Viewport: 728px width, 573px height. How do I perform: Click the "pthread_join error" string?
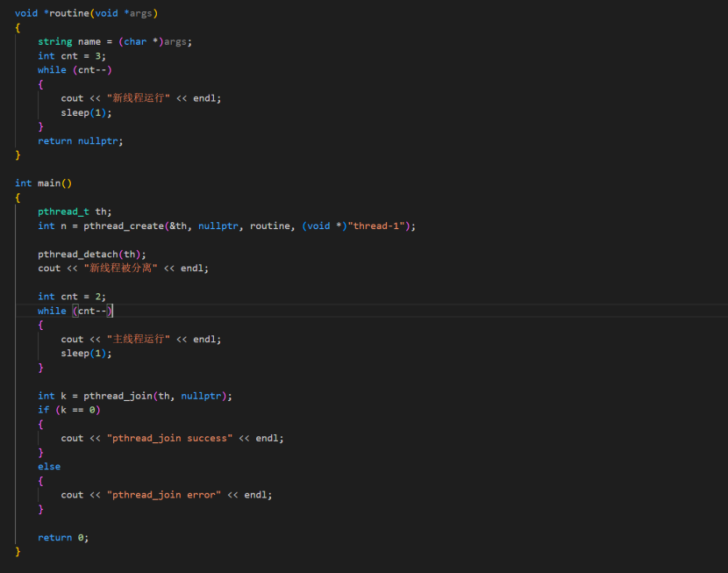[164, 495]
